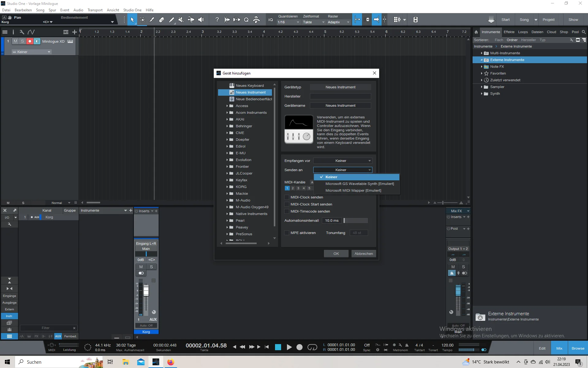Enable MIDI-Clock Start senden checkbox
Viewport: 588px width, 368px height.
click(x=287, y=204)
